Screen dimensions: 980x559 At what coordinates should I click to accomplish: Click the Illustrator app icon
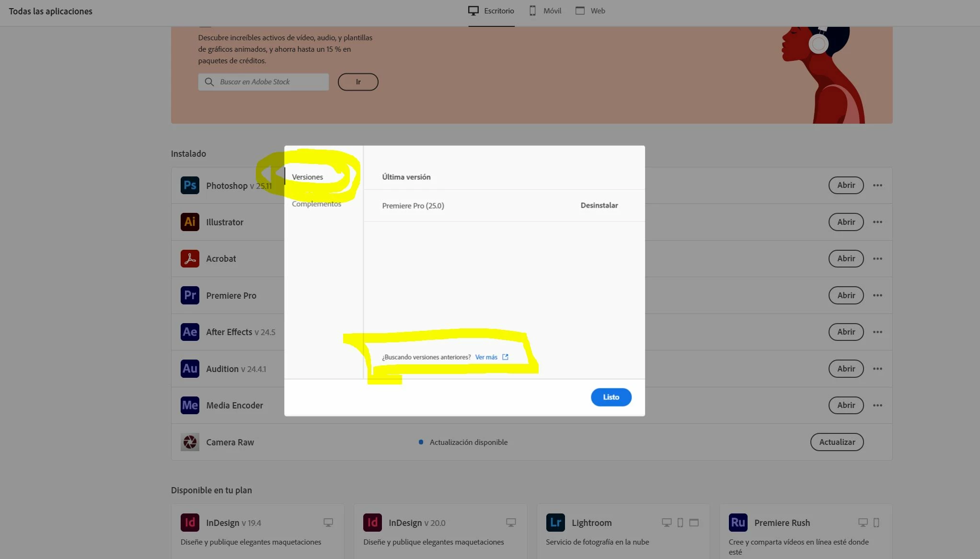click(x=190, y=222)
